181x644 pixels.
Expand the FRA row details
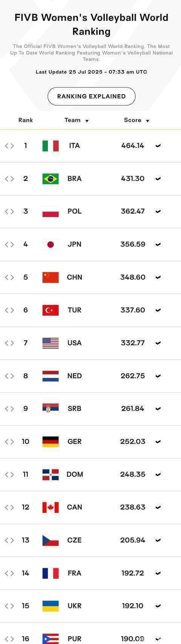coord(158,573)
